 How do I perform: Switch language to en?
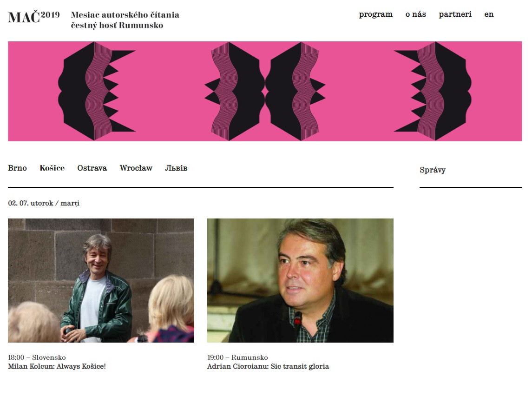pyautogui.click(x=489, y=14)
